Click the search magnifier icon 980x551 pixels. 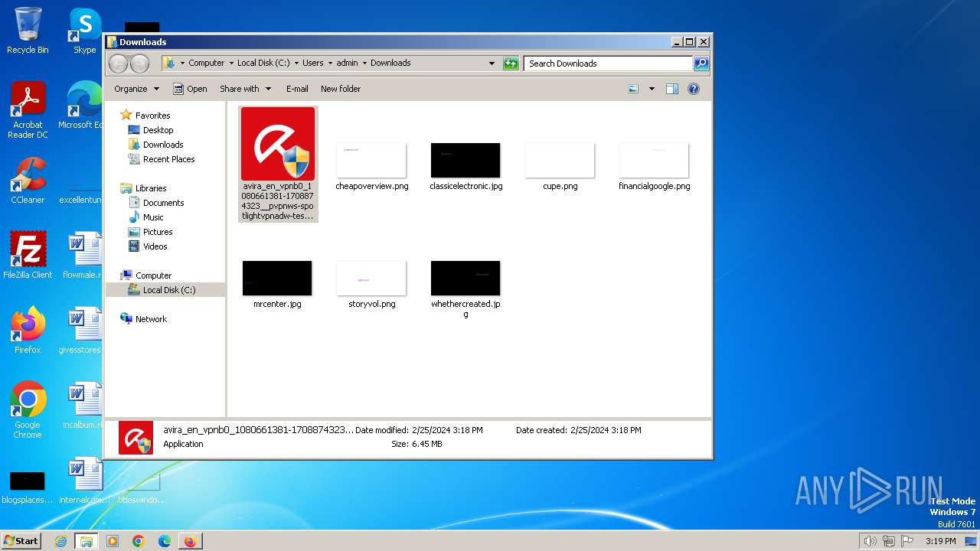(x=701, y=64)
